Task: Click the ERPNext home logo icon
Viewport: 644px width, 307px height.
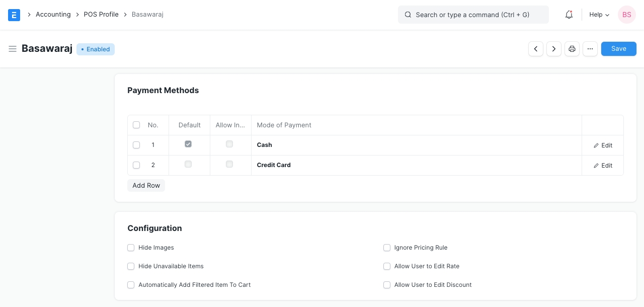Action: pyautogui.click(x=14, y=15)
